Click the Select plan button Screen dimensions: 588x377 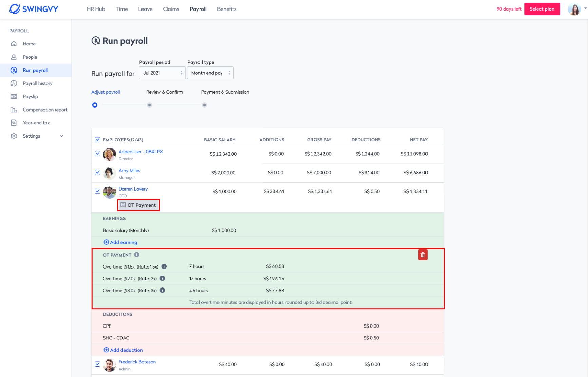click(x=542, y=9)
